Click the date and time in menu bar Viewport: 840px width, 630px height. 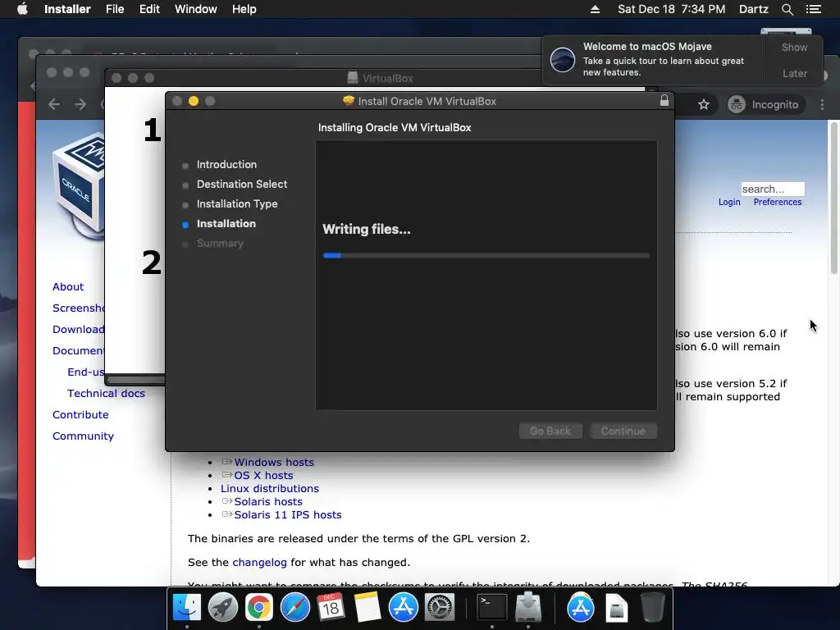671,9
